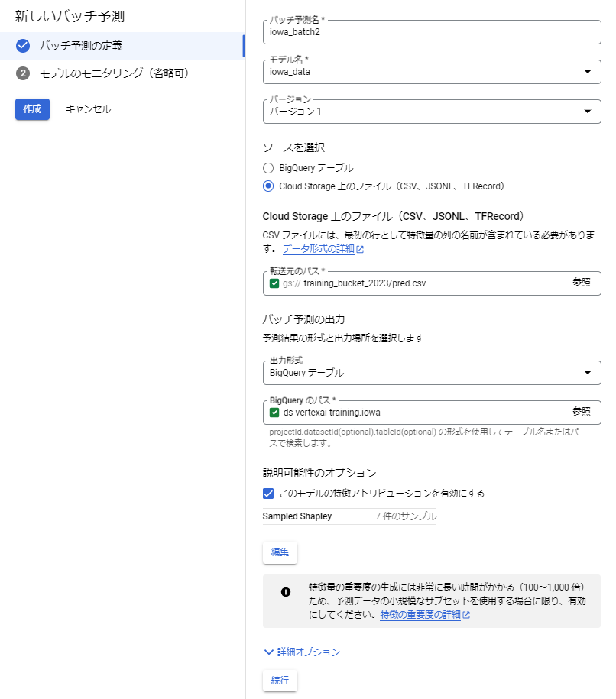Open the モデル名 dropdown
This screenshot has width=616, height=699.
tap(432, 72)
